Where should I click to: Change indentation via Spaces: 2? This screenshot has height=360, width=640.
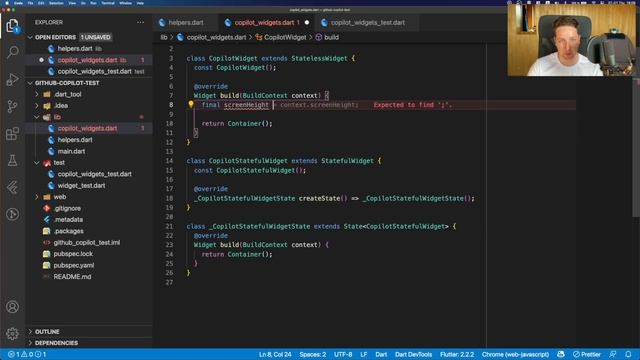pyautogui.click(x=313, y=354)
